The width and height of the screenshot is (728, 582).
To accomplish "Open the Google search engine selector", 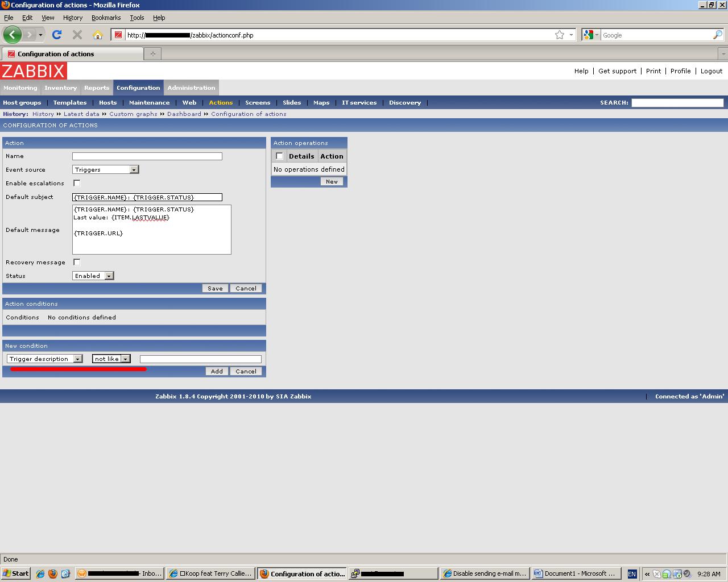I will [x=591, y=35].
